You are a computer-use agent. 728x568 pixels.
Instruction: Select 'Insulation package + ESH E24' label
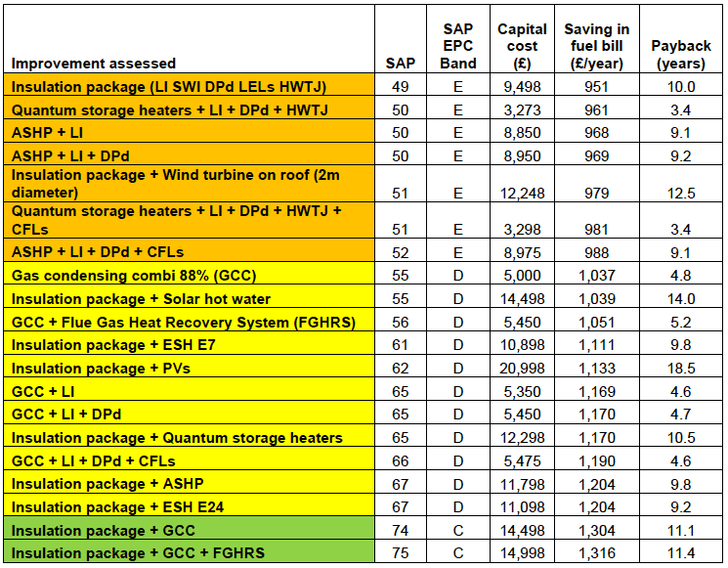coord(117,507)
